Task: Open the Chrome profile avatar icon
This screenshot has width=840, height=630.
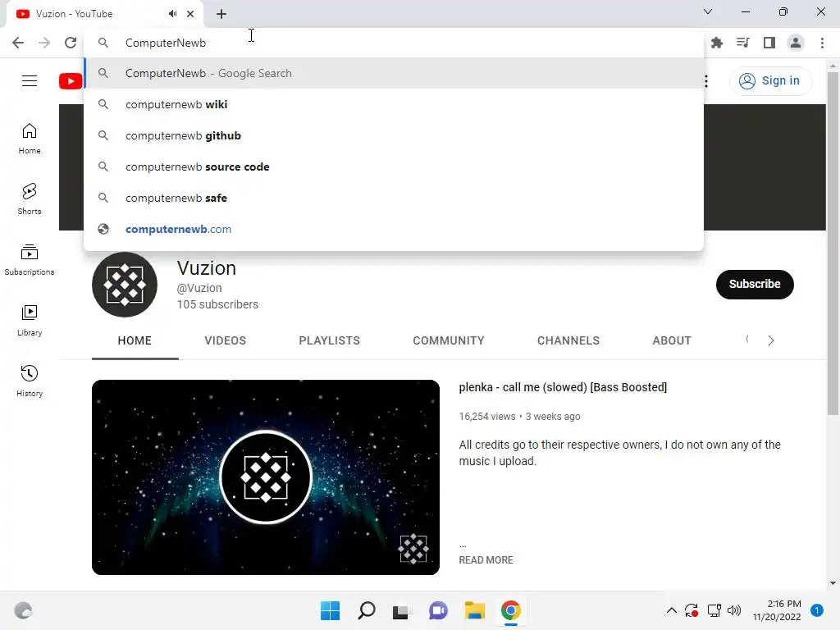Action: click(x=796, y=43)
